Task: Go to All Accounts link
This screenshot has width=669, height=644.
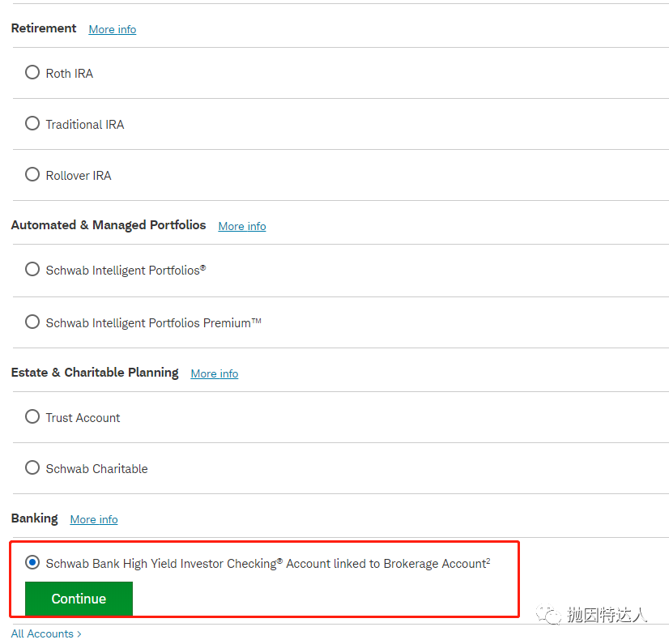Action: pyautogui.click(x=46, y=633)
